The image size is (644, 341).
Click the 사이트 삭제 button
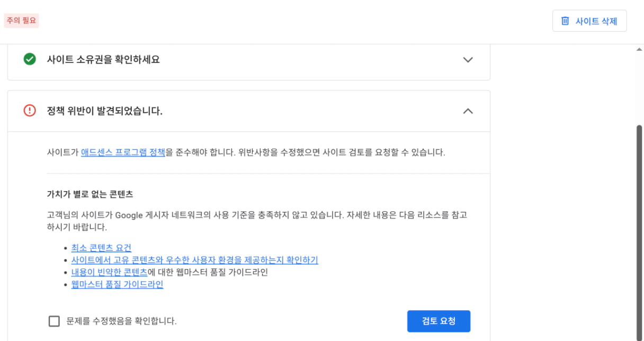pos(589,21)
